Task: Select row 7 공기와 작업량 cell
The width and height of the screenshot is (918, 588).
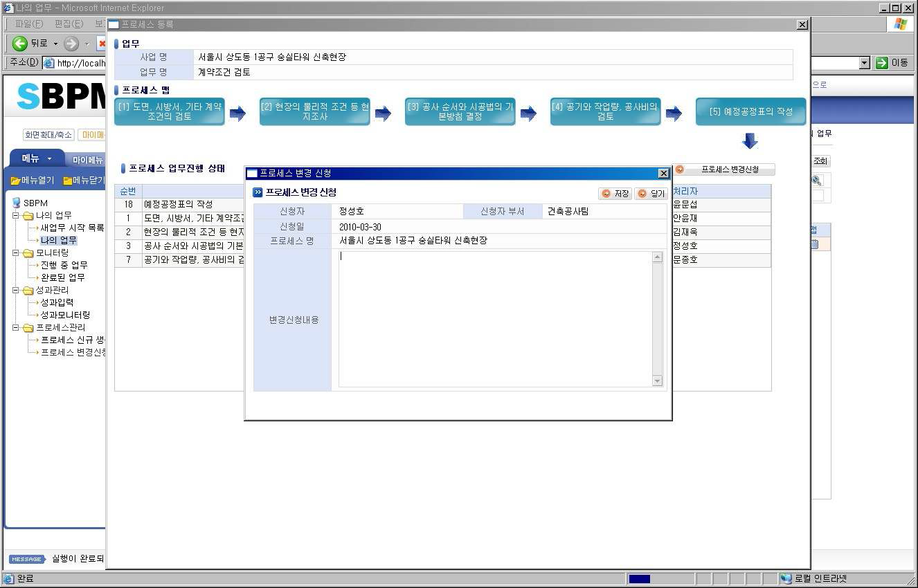Action: pyautogui.click(x=193, y=260)
